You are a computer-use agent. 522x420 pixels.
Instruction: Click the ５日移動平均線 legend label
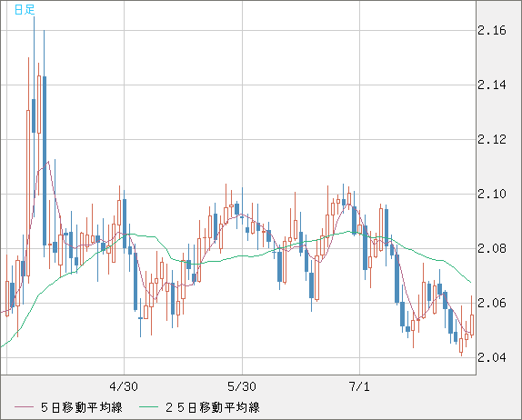coord(82,407)
